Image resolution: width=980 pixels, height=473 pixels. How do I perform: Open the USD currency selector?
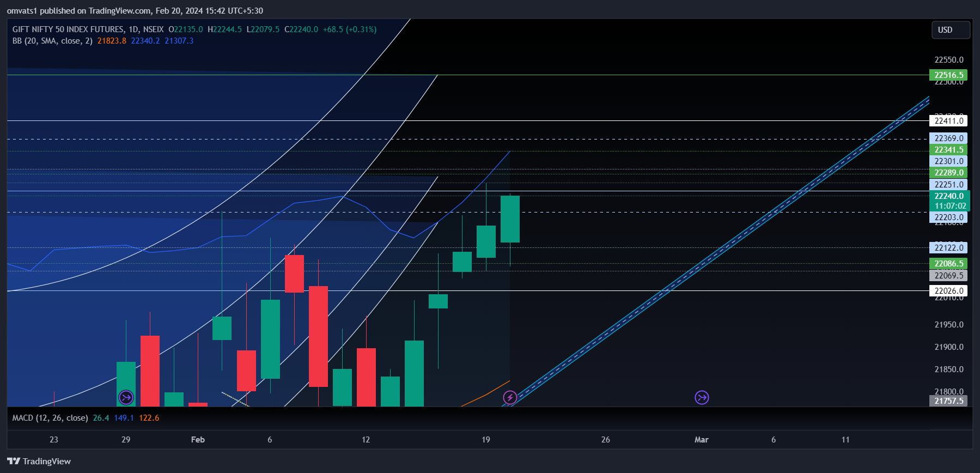click(950, 30)
